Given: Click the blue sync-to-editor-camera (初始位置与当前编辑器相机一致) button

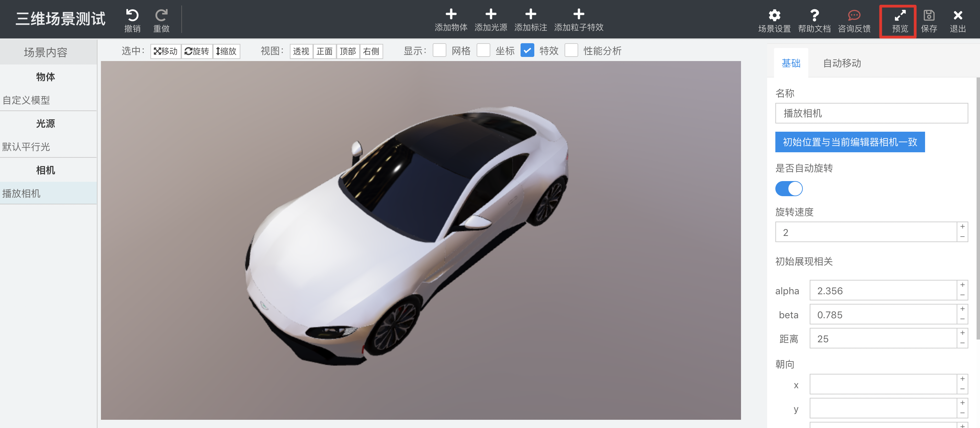Looking at the screenshot, I should [x=850, y=142].
